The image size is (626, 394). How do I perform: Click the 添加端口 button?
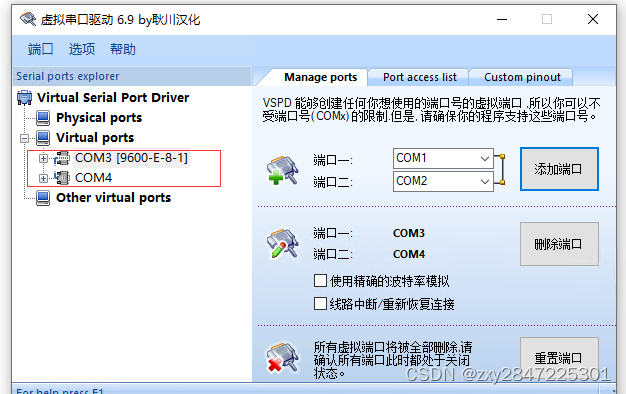coord(559,169)
